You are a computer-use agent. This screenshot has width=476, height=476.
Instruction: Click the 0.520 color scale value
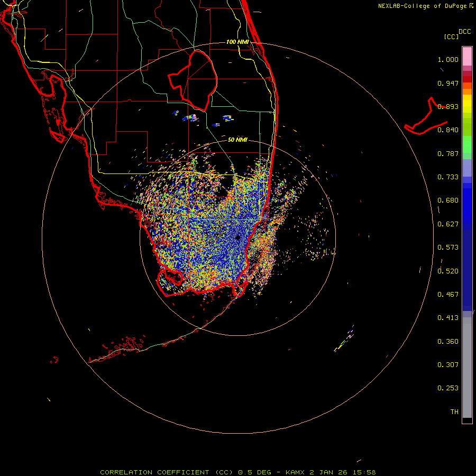click(x=448, y=271)
